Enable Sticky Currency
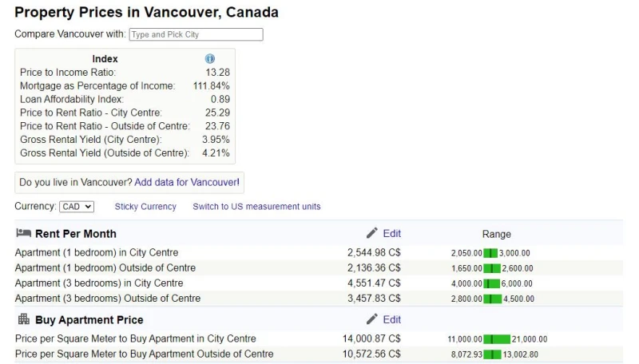Viewport: 639px width, 364px height. (x=145, y=207)
